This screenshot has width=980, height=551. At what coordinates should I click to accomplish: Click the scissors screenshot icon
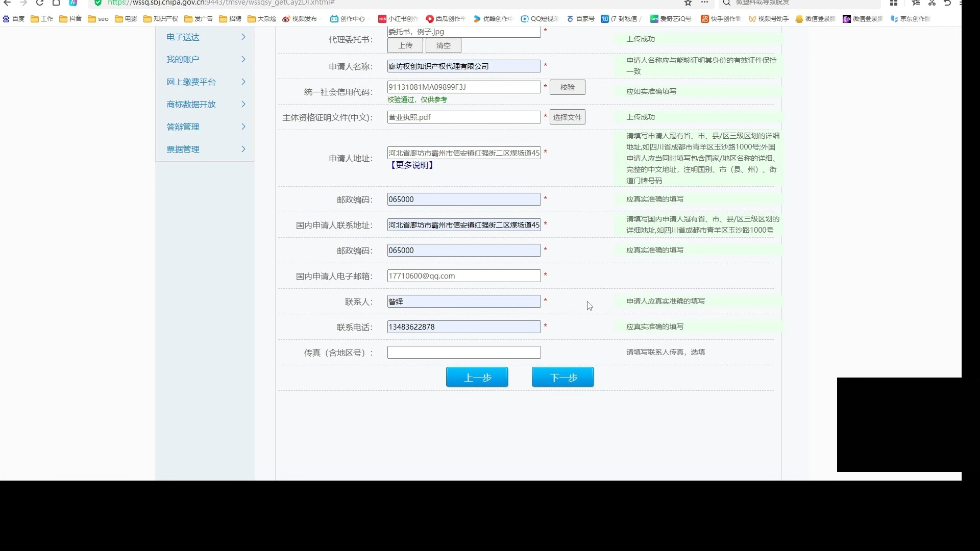(x=932, y=3)
